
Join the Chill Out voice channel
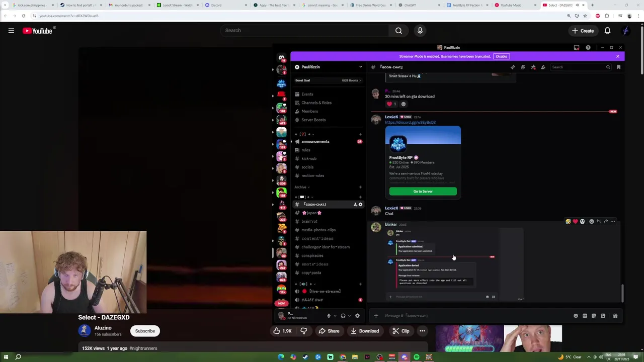coord(328,300)
